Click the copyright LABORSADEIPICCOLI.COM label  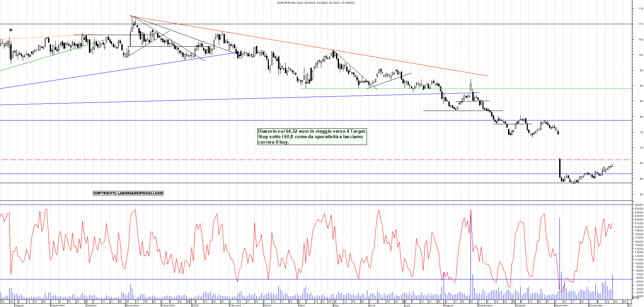[128, 193]
